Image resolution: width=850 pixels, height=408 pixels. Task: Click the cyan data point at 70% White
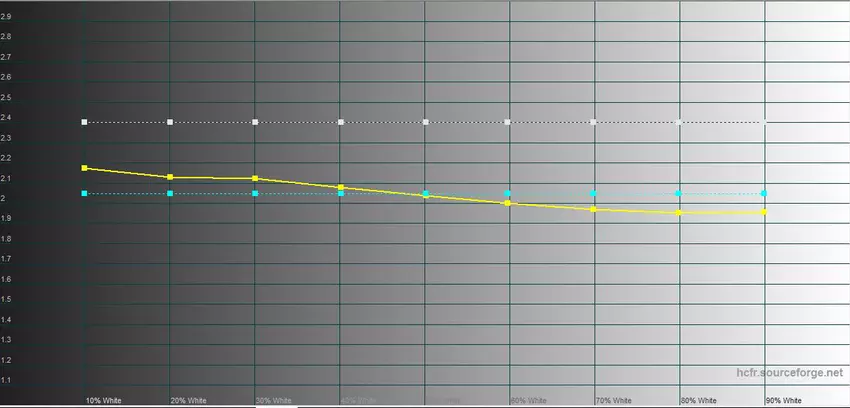pos(594,193)
